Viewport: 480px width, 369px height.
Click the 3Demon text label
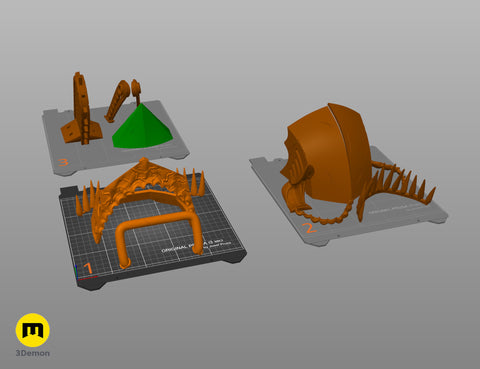coord(33,353)
